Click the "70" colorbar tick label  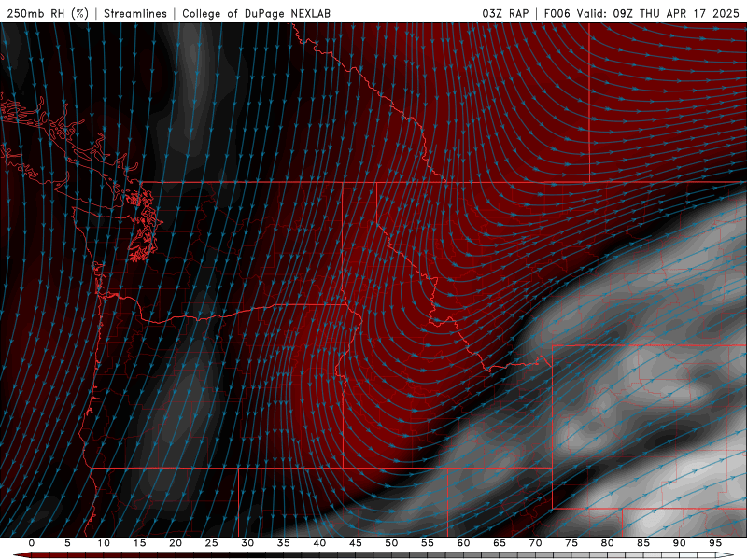(x=535, y=543)
